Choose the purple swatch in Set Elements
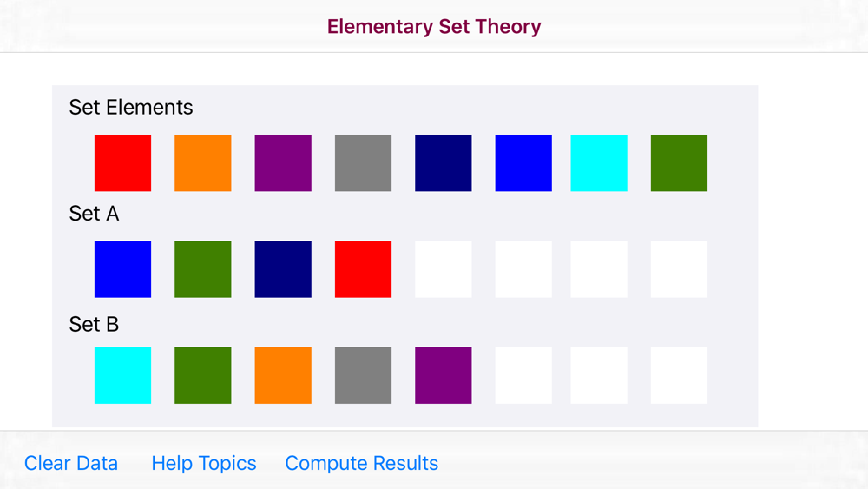 click(x=283, y=163)
